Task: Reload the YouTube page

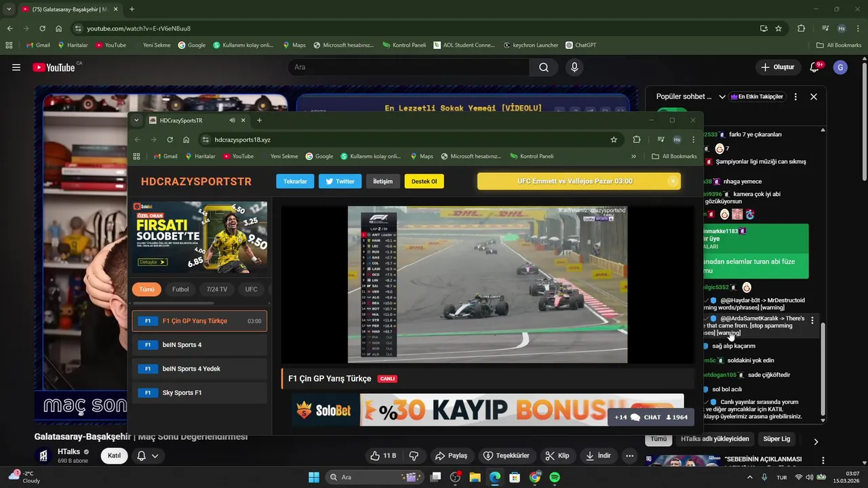Action: point(42,28)
